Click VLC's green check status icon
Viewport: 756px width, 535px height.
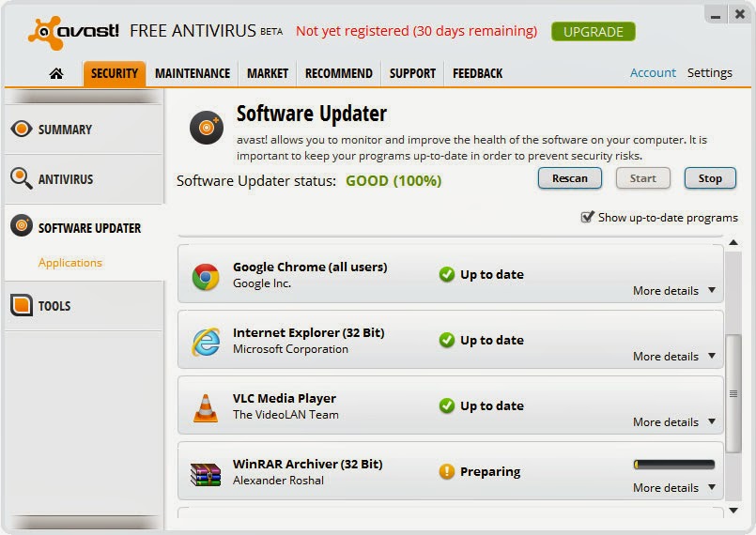(446, 405)
